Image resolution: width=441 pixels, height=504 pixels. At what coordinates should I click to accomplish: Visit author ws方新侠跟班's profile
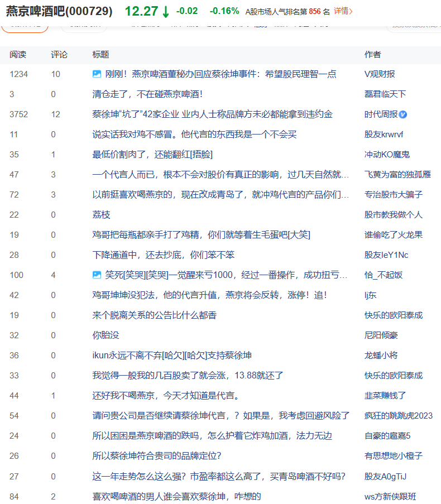[390, 497]
